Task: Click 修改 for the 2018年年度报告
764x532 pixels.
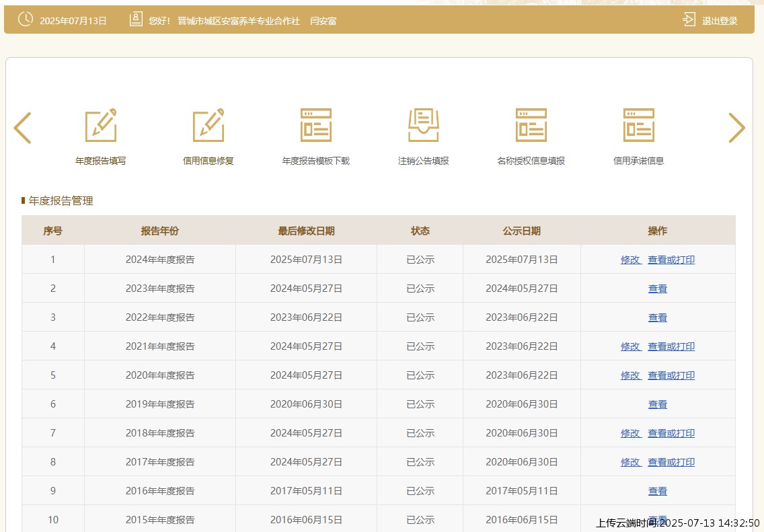Action: point(631,433)
